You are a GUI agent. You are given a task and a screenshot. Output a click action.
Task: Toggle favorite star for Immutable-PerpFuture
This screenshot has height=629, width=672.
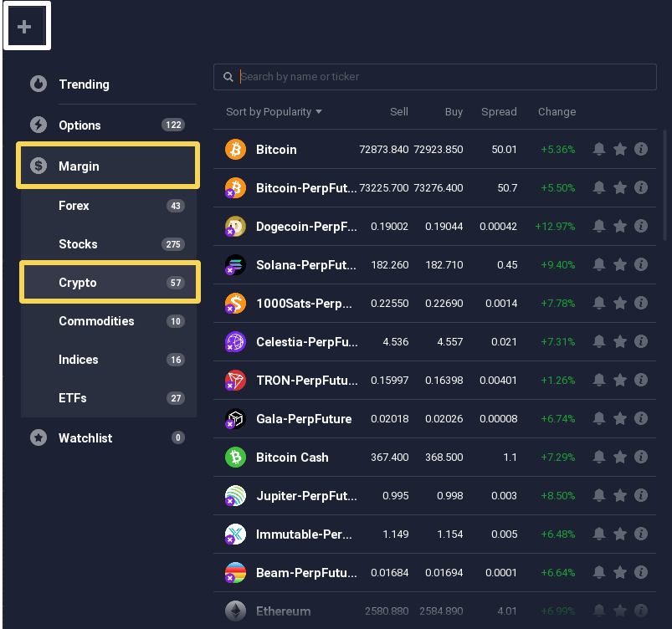tap(620, 534)
